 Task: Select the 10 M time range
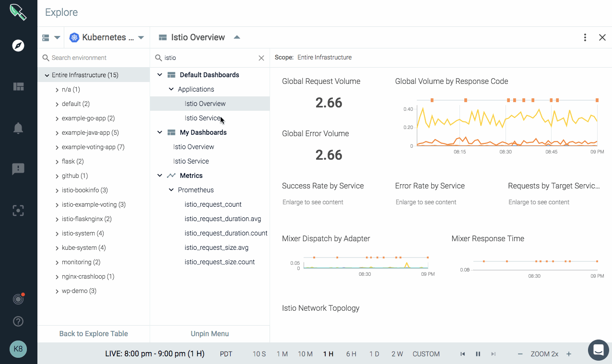point(305,354)
